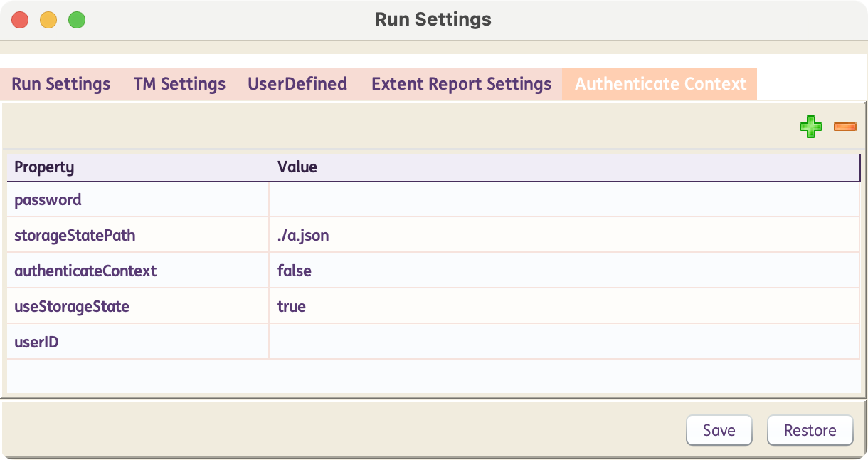Minimize the window with the yellow button

click(x=48, y=20)
